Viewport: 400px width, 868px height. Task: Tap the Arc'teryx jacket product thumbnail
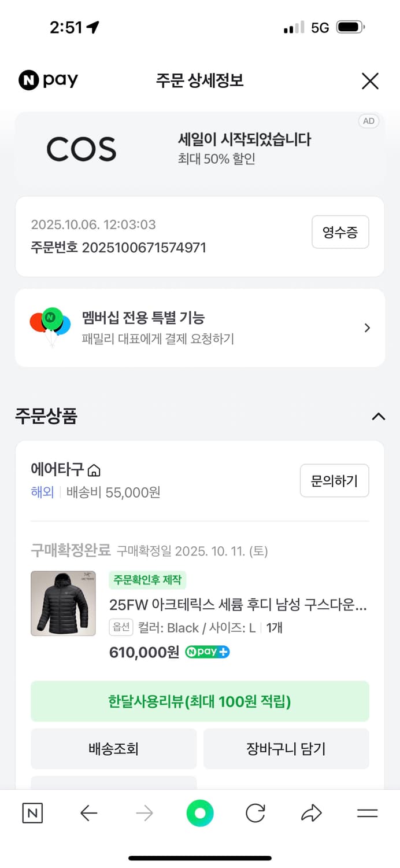[63, 604]
